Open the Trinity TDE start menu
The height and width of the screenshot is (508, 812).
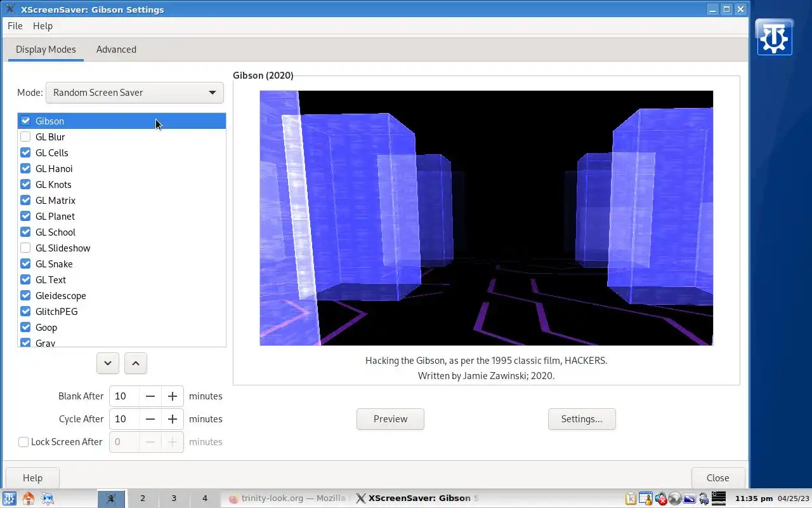(9, 498)
